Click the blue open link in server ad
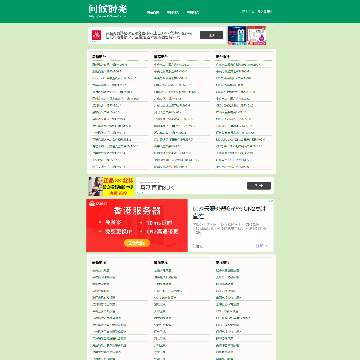This screenshot has width=360, height=360. (261, 246)
